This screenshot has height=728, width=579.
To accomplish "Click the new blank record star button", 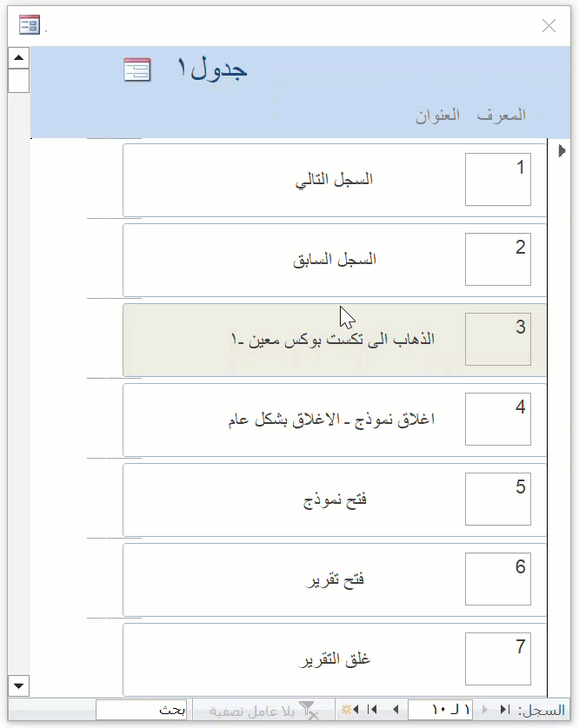I will 350,710.
